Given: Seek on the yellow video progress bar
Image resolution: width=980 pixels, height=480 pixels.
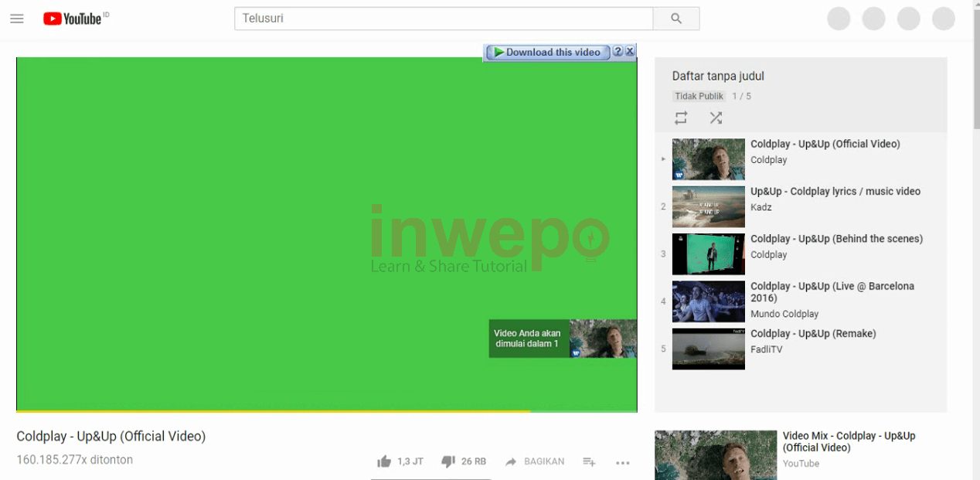Looking at the screenshot, I should [x=326, y=410].
